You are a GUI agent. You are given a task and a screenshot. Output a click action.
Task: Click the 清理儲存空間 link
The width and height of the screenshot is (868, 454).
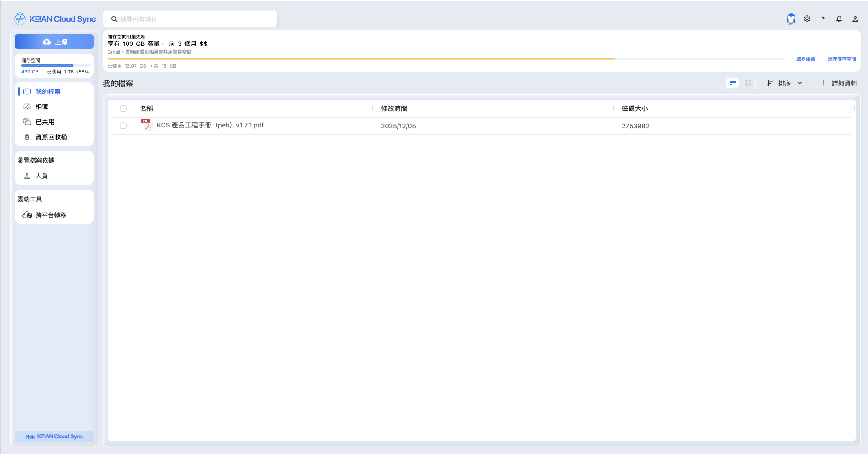841,59
